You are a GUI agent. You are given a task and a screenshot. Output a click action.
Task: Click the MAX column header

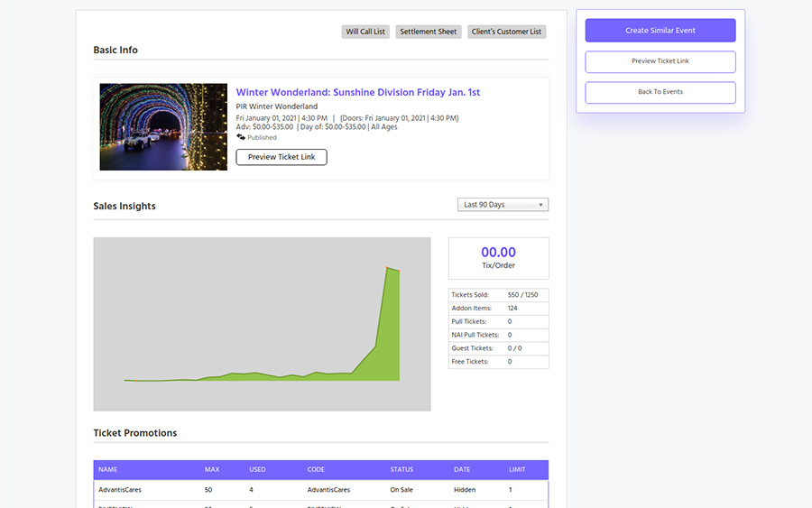click(212, 470)
